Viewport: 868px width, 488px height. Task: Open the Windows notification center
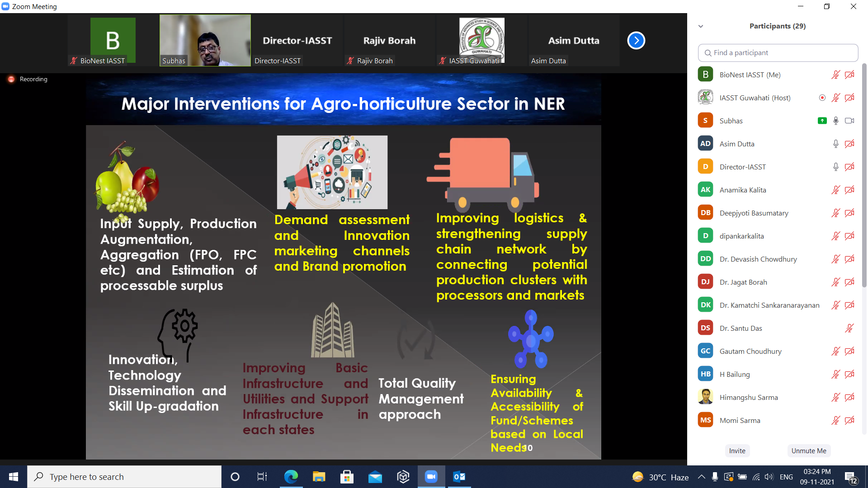point(850,477)
